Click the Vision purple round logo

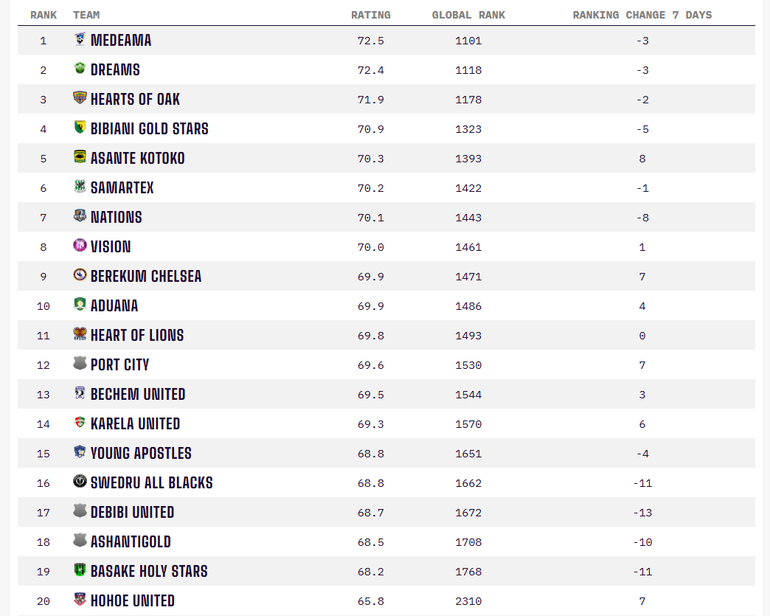click(x=80, y=245)
